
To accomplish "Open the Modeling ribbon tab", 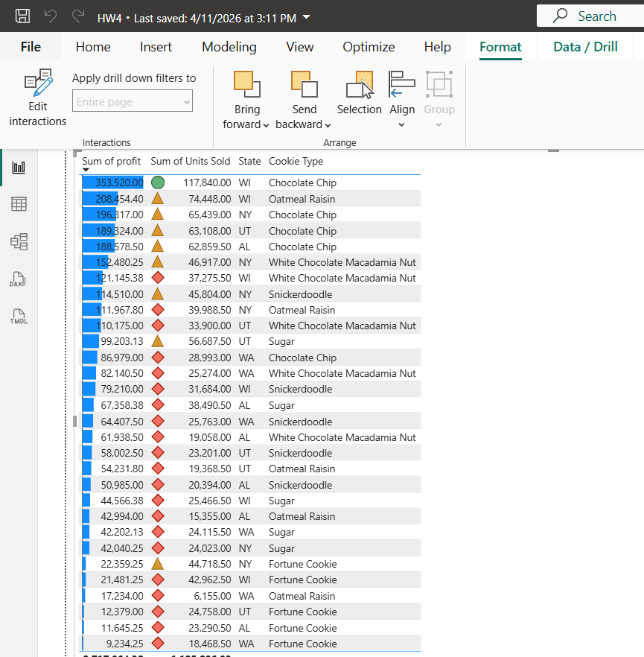I will [x=229, y=46].
